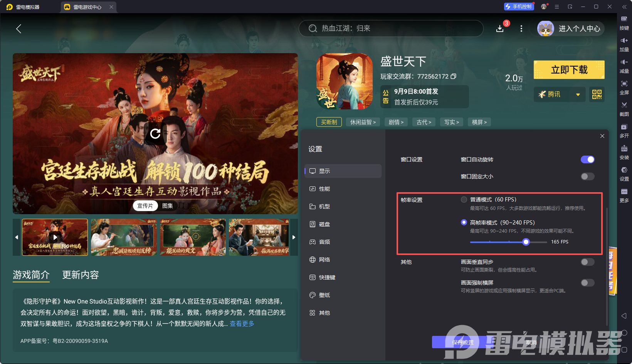Open the three-dot more options menu

tap(521, 28)
